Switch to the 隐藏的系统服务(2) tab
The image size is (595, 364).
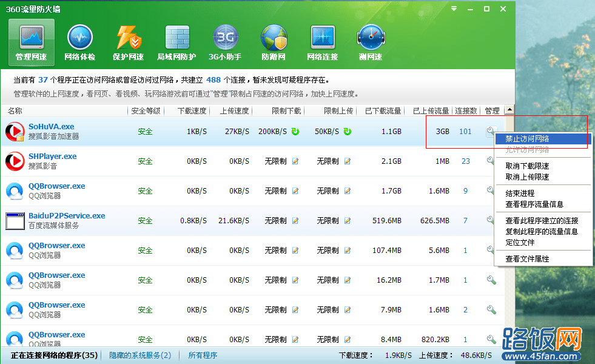point(140,356)
